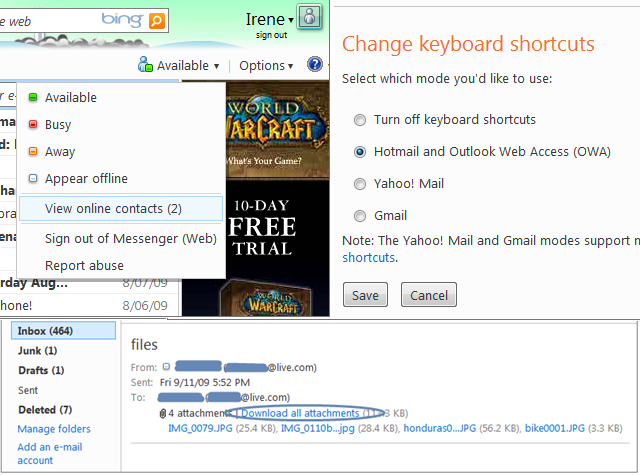Click the red Busy status icon
The height and width of the screenshot is (475, 640).
click(x=33, y=124)
